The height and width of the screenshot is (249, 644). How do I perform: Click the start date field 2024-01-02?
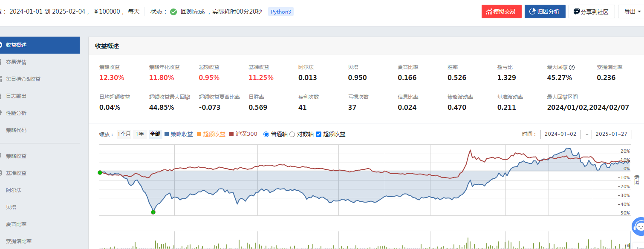click(560, 134)
